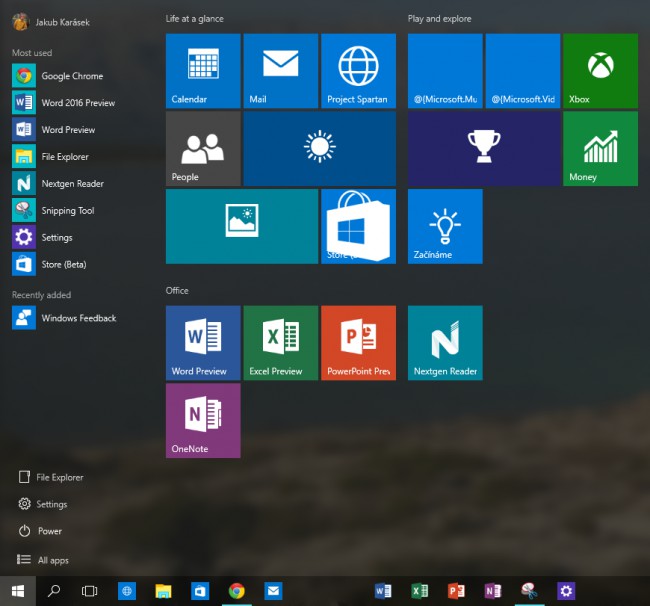Switch to Snipping Tool on the taskbar

click(529, 591)
